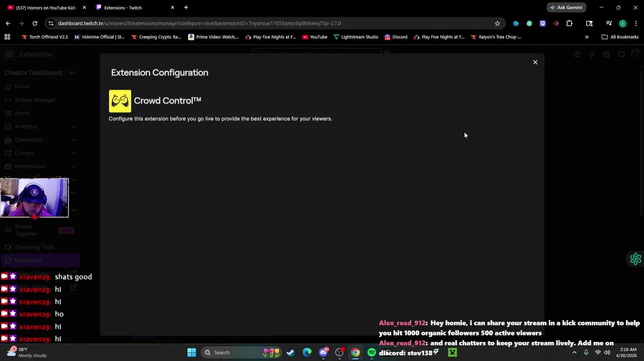The image size is (644, 361).
Task: Open the green ChatGPT toolbar extension
Action: (x=529, y=23)
